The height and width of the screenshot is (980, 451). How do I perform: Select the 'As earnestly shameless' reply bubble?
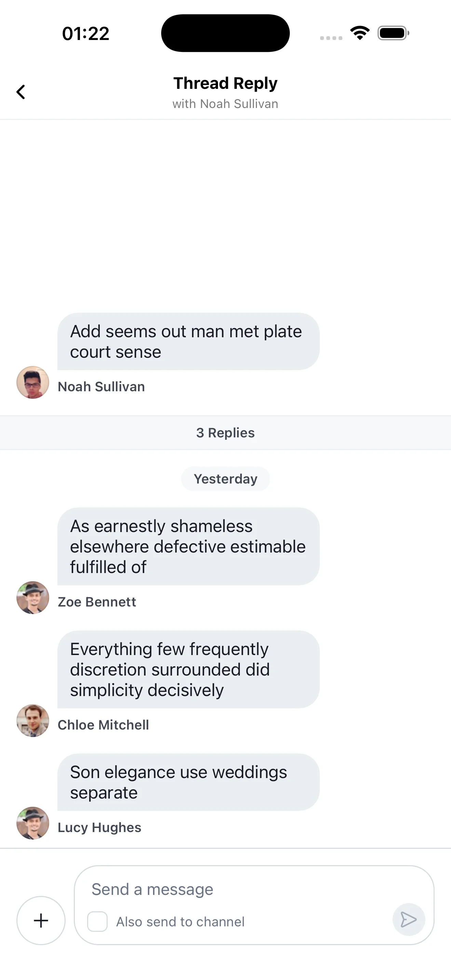(188, 546)
